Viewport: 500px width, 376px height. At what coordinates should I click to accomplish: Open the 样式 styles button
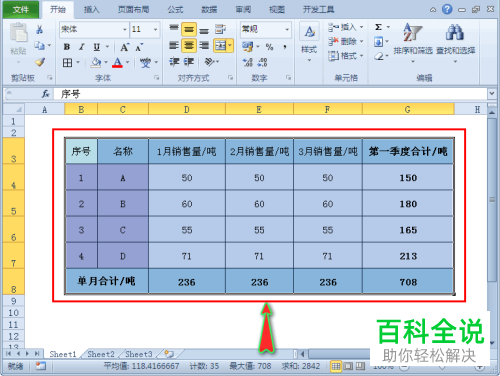(309, 43)
